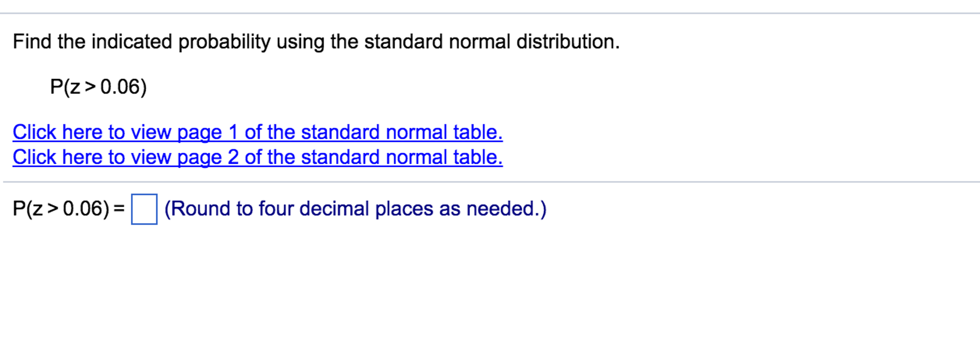Click the lower divider line area

[x=490, y=181]
